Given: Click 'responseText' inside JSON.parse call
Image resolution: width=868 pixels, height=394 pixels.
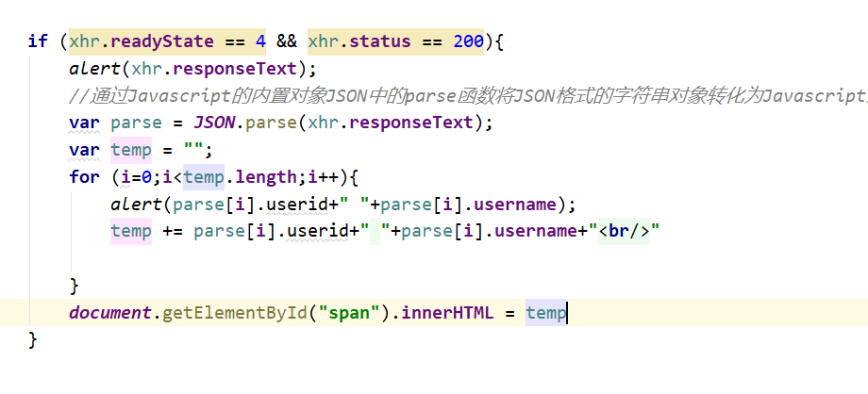Looking at the screenshot, I should [x=411, y=123].
